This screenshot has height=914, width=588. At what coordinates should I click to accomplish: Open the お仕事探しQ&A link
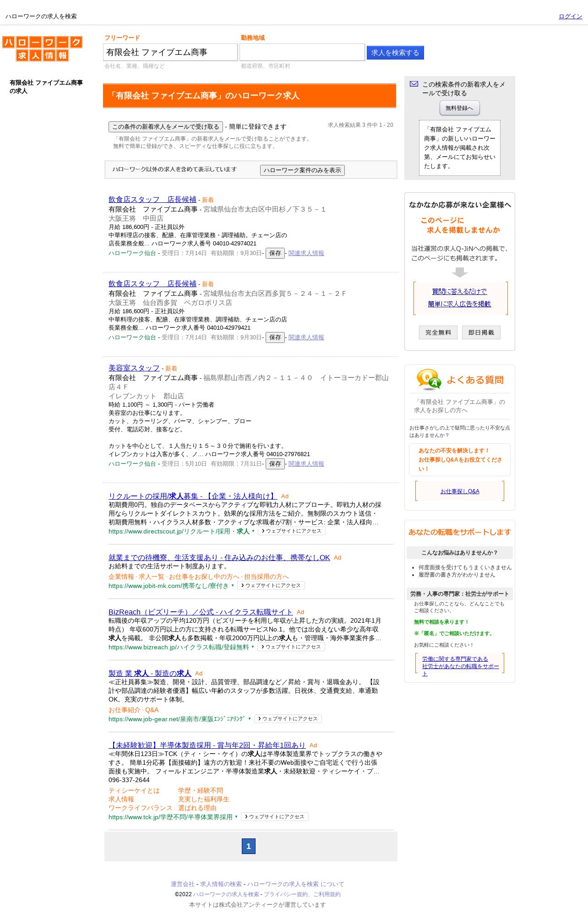pyautogui.click(x=460, y=491)
